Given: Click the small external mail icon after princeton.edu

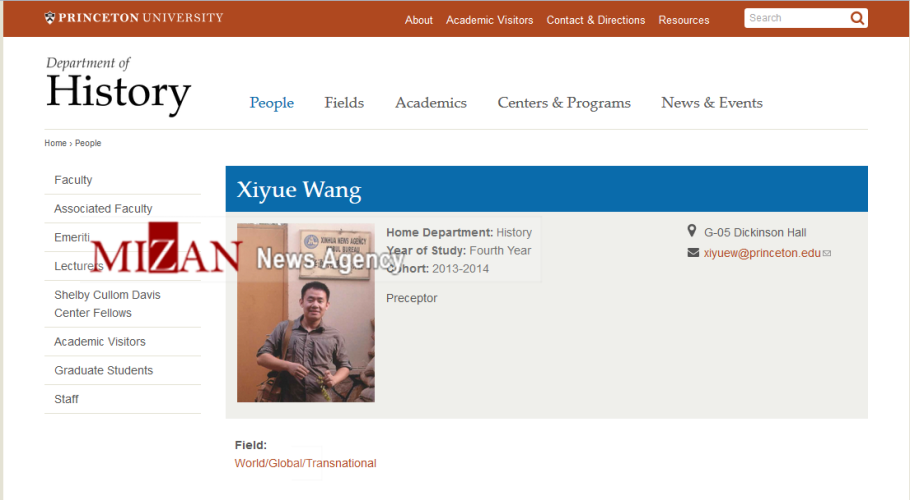Looking at the screenshot, I should (x=827, y=253).
